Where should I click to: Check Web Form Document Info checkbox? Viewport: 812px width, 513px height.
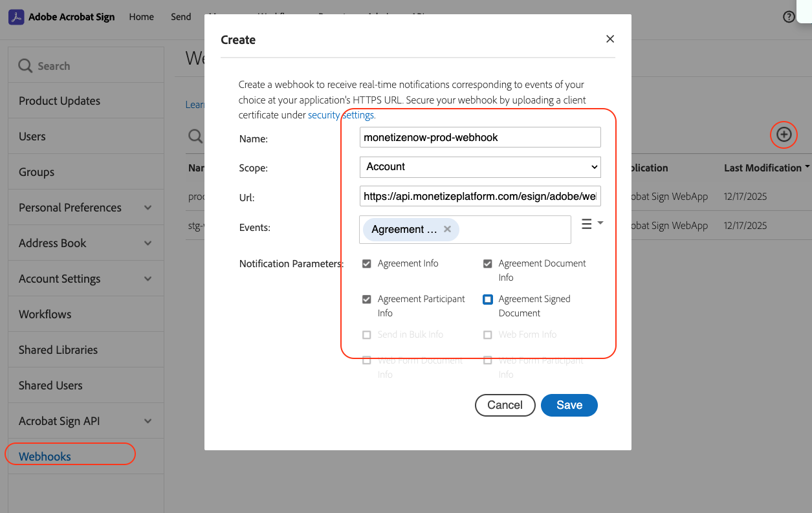(x=367, y=360)
